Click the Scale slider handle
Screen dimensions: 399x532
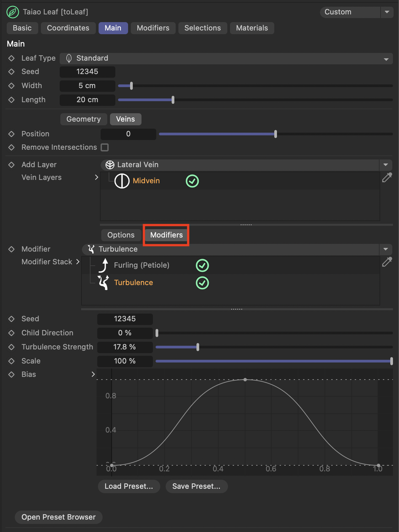click(x=392, y=361)
